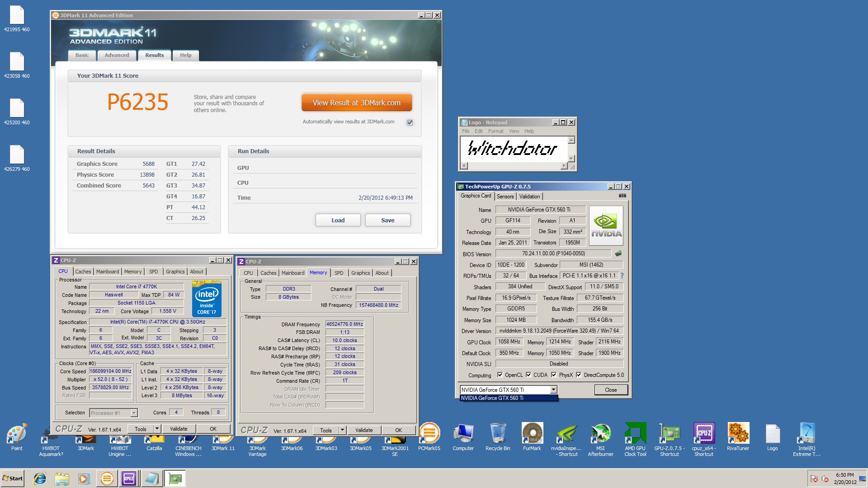Click Notepad vertical scrollbar down arrow
This screenshot has height=488, width=868.
coord(571,158)
